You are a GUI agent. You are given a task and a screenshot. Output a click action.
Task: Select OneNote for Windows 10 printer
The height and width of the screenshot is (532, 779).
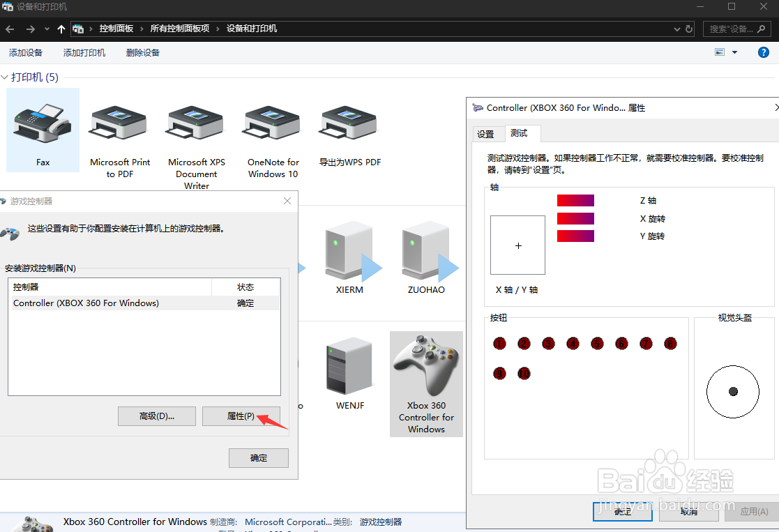tap(273, 140)
